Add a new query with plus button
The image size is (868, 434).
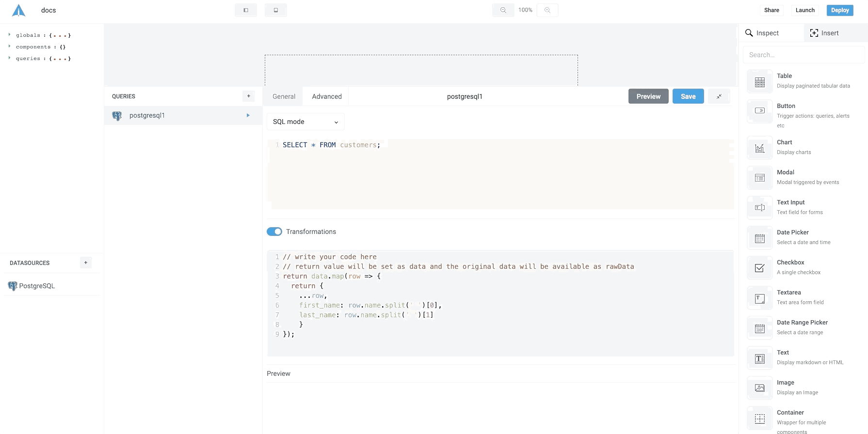tap(248, 96)
